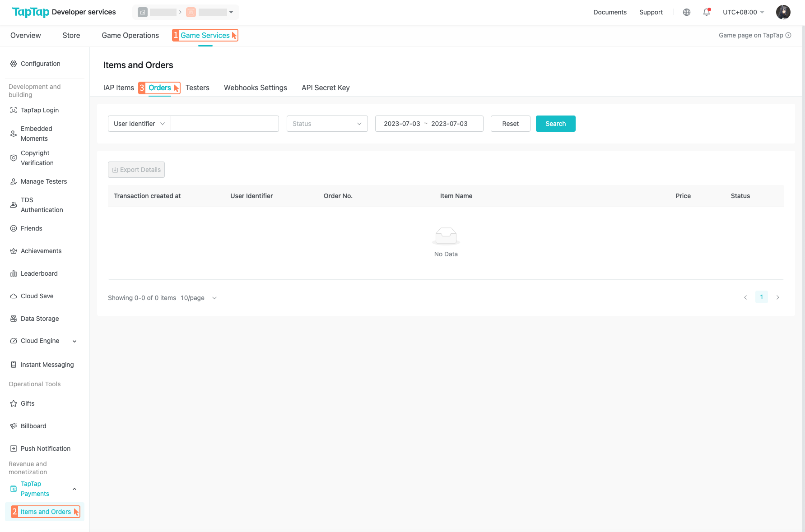Click the Push Notification icon
The image size is (805, 532).
coord(14,449)
